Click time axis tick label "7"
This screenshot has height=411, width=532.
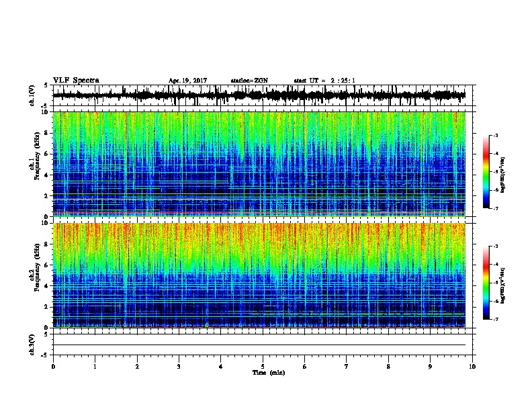coord(347,367)
